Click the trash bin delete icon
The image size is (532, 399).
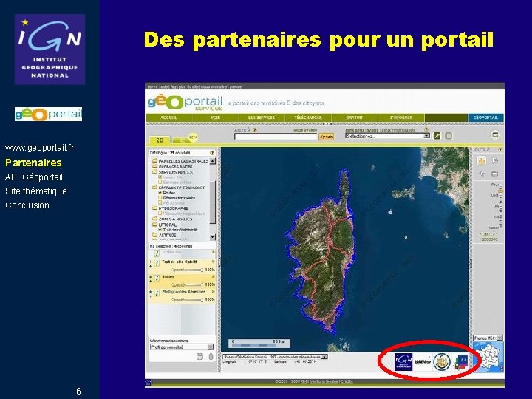tap(211, 356)
